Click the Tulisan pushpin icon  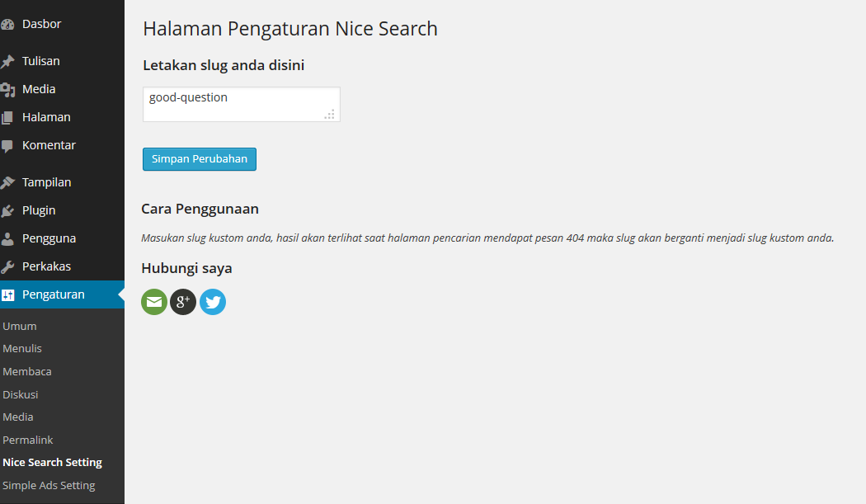click(7, 61)
